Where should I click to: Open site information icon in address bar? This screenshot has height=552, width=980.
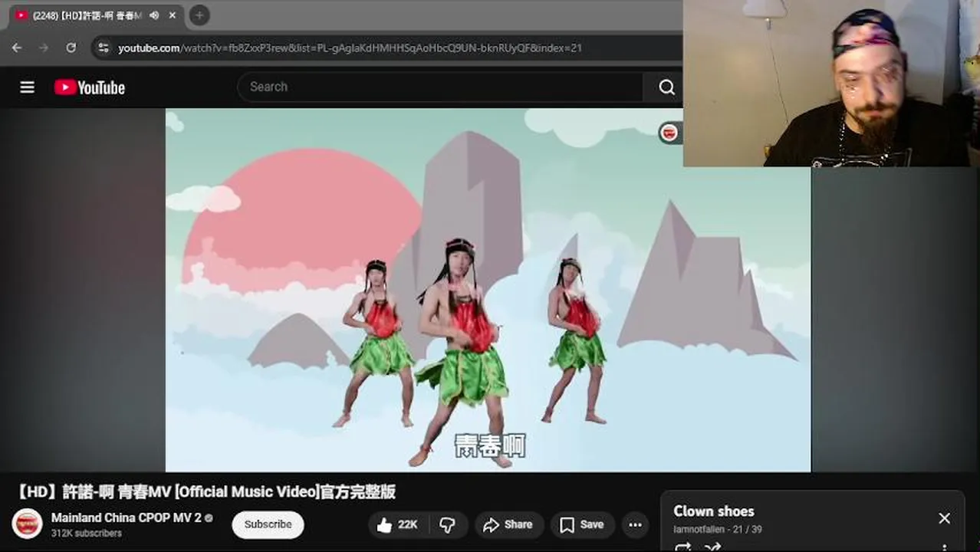[x=104, y=48]
